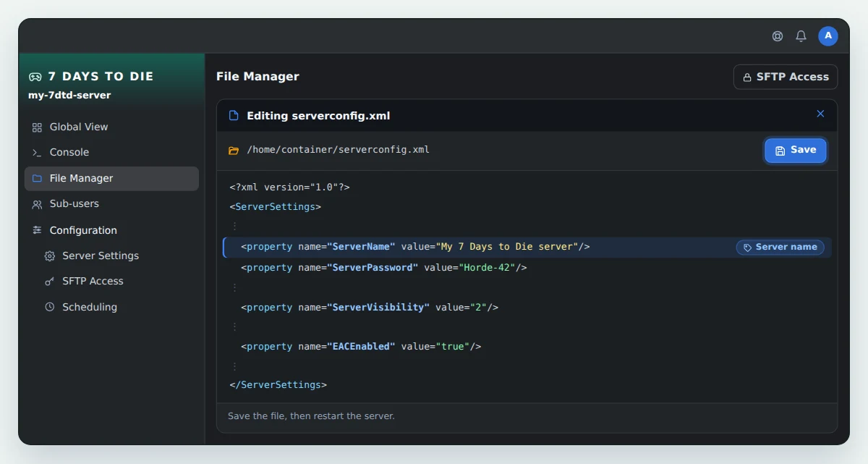Click the lock icon on SFTP Access button
Screen dimensions: 868x464
747,77
